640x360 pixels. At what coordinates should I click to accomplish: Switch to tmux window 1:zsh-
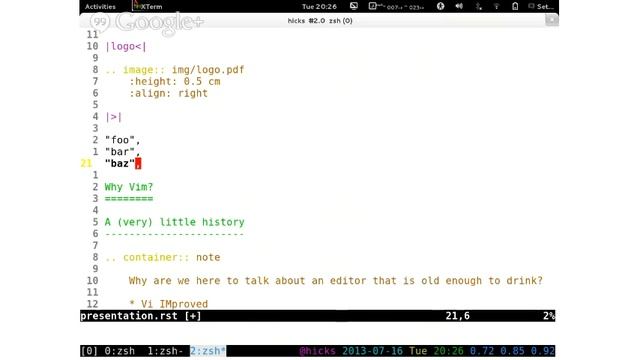coord(165,351)
